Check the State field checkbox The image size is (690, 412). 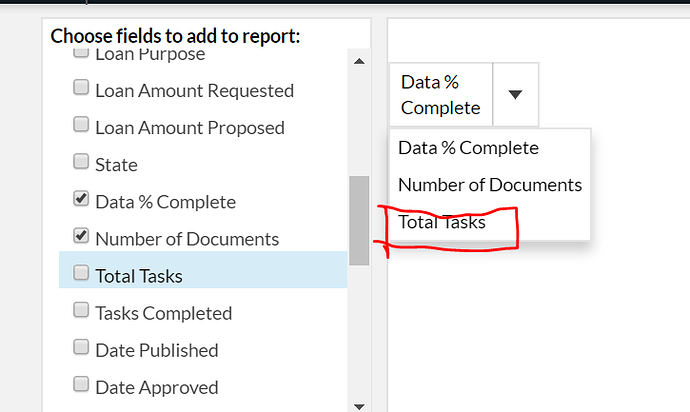pyautogui.click(x=81, y=161)
